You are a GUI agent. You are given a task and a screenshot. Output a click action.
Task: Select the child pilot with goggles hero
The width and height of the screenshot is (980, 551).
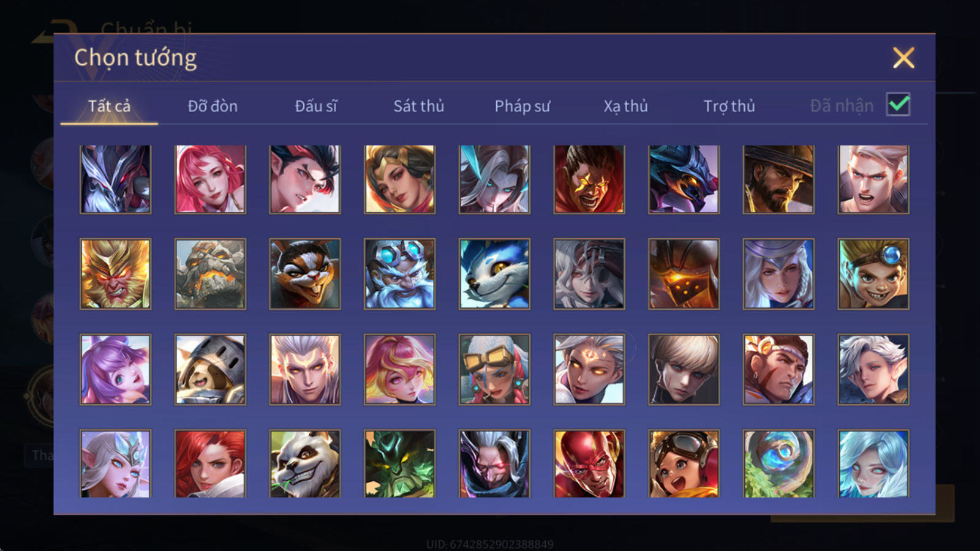(x=684, y=463)
